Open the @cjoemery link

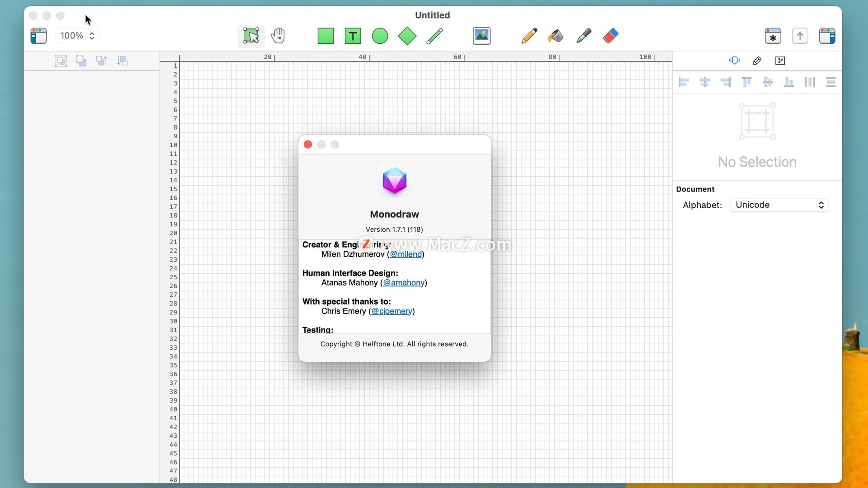392,311
